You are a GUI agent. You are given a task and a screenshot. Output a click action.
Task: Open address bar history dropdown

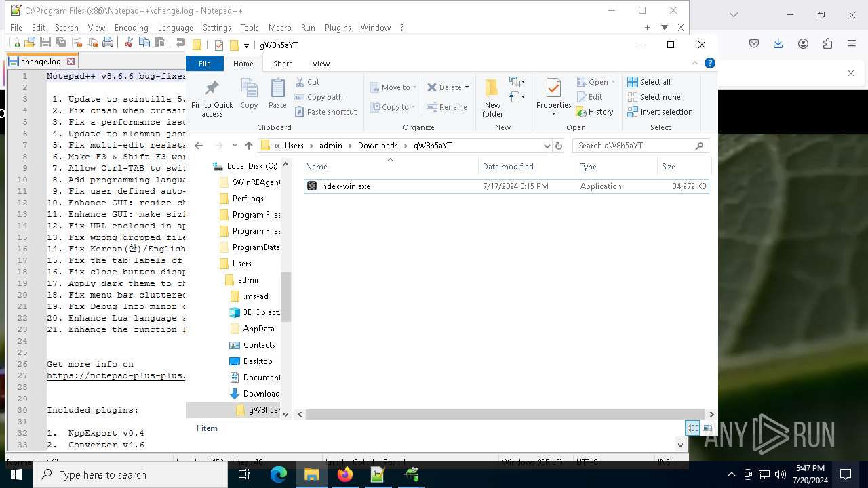tap(547, 146)
